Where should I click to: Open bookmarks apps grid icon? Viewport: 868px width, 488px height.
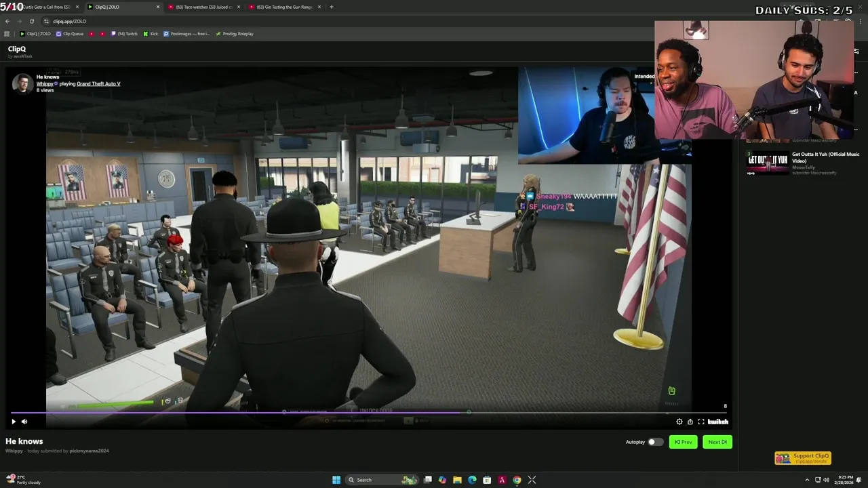pos(7,34)
